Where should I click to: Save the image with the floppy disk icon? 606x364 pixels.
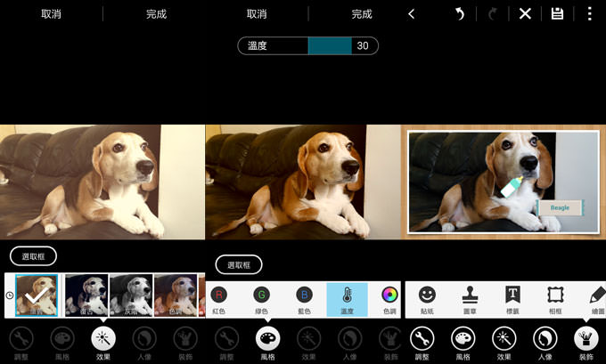click(557, 14)
